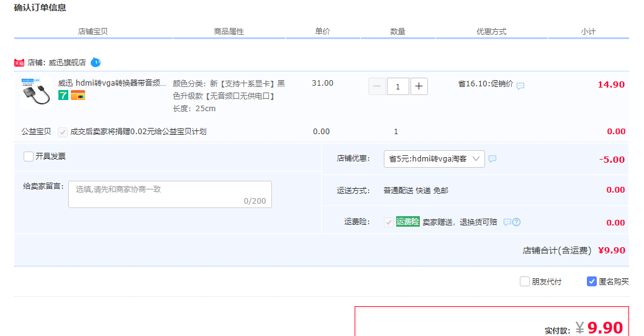This screenshot has width=644, height=336.
Task: Click the 优惠方式 column header
Action: [x=491, y=32]
